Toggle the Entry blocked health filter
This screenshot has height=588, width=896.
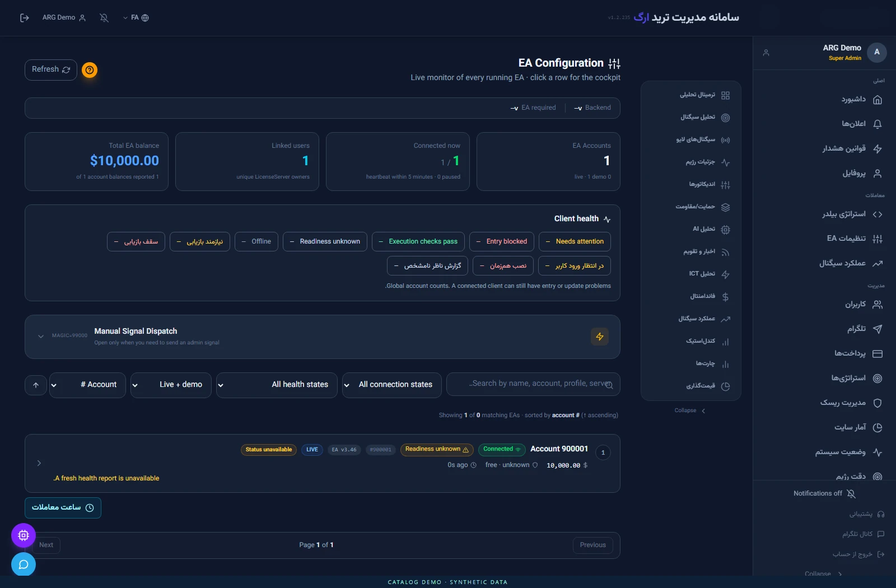502,242
